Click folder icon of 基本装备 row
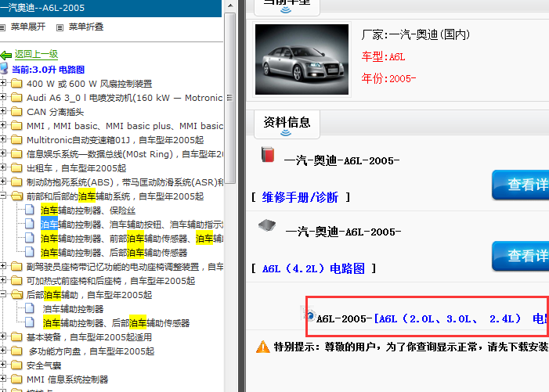This screenshot has height=392, width=549. (16, 336)
